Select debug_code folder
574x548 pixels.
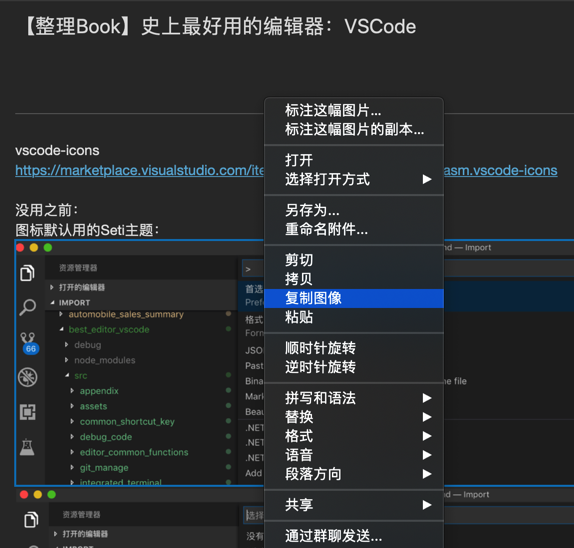(x=106, y=437)
